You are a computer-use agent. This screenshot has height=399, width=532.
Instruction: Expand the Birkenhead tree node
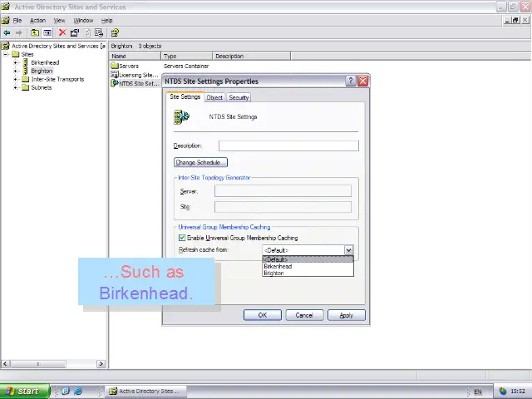click(15, 62)
